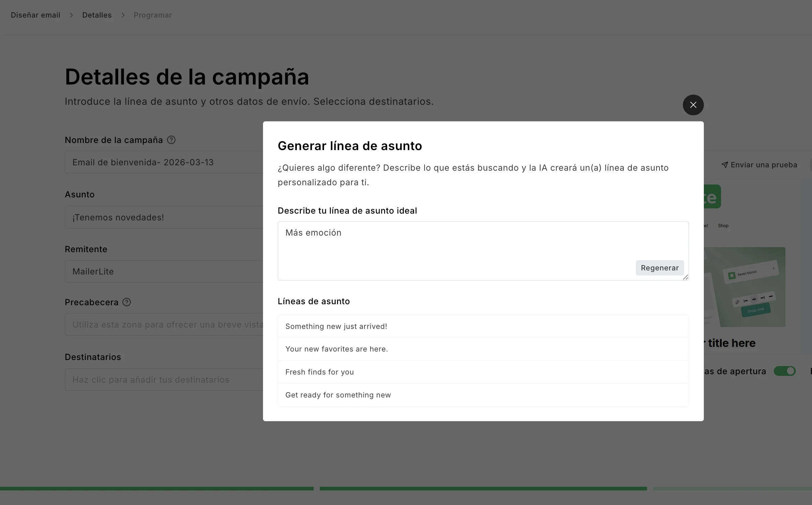812x505 pixels.
Task: Open help icon next to Nombre de la campaña
Action: tap(171, 140)
